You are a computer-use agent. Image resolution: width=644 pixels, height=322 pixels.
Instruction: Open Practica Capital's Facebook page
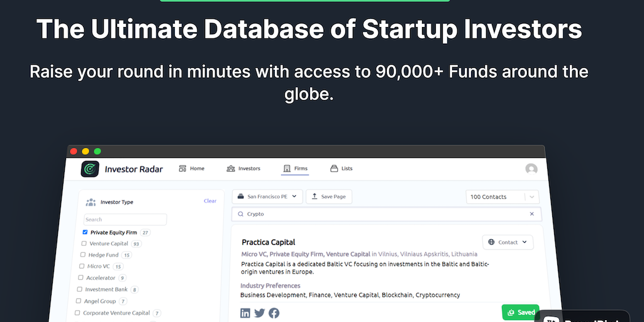tap(274, 313)
